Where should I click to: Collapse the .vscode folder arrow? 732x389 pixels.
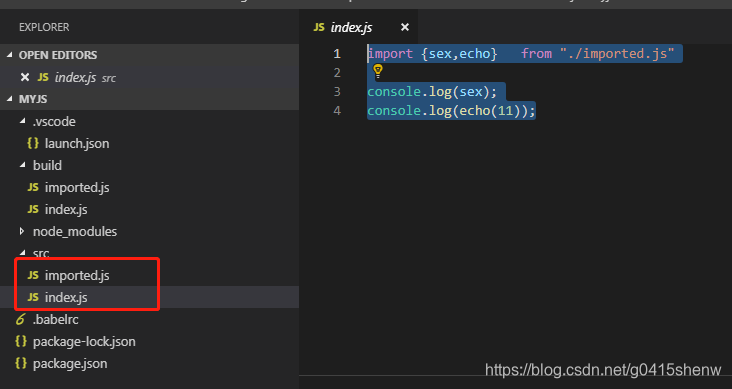pyautogui.click(x=22, y=121)
